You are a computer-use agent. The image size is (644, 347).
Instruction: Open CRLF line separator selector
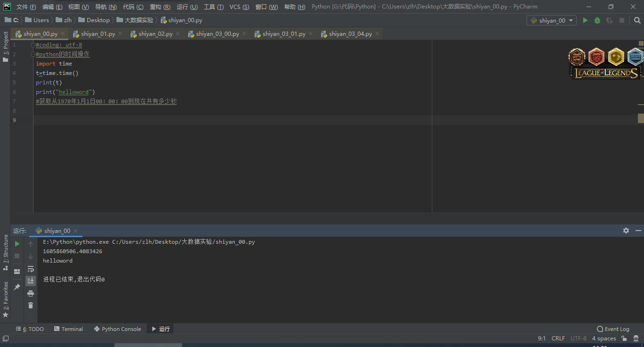point(558,339)
